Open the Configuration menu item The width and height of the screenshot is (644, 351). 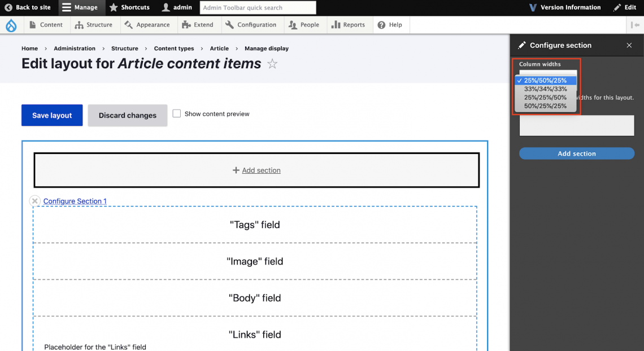coord(251,25)
